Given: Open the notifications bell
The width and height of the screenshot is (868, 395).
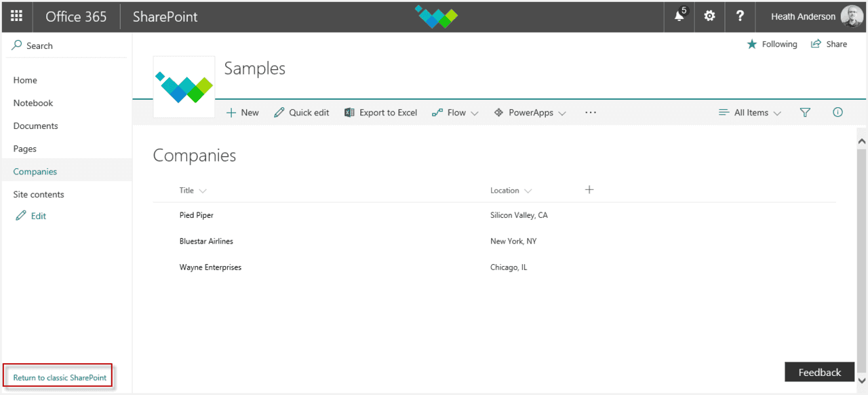Looking at the screenshot, I should [x=679, y=16].
